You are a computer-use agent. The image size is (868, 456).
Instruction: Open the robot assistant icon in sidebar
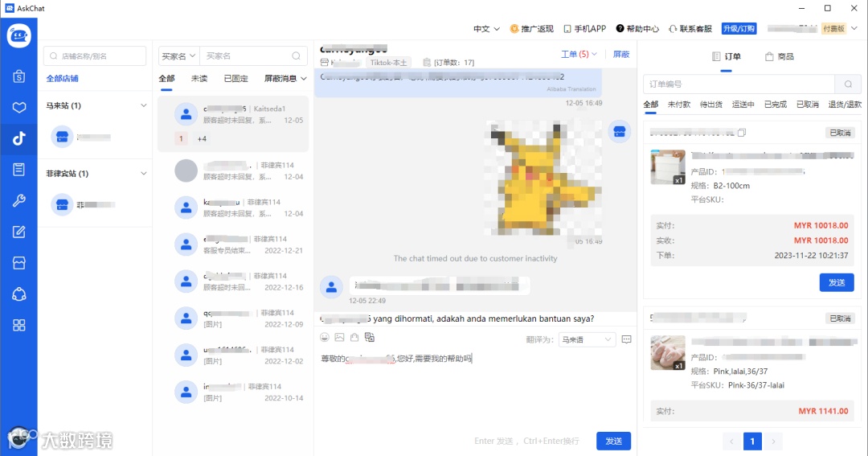coord(18,294)
